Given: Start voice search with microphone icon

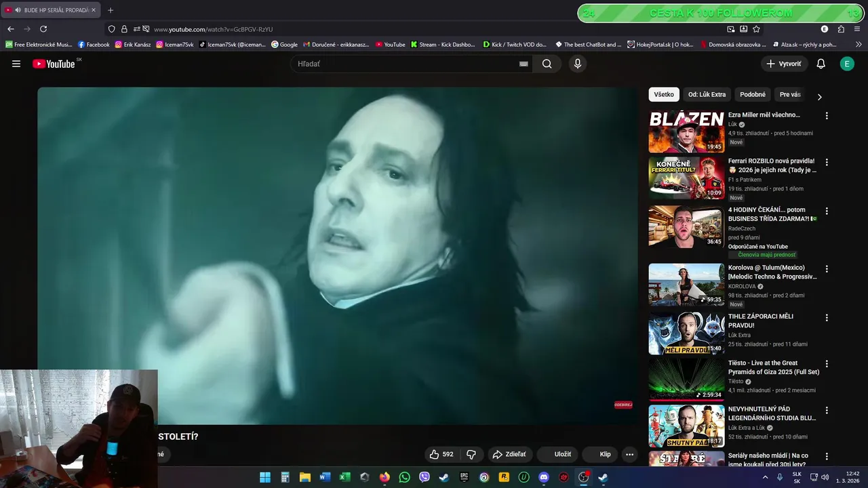Looking at the screenshot, I should coord(577,64).
